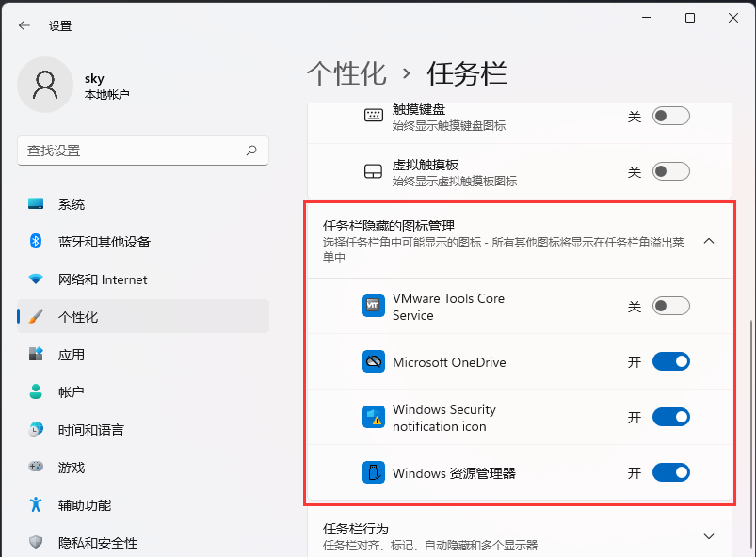Click 个性化 in the breadcrumb navigation
This screenshot has height=557, width=756.
pos(346,72)
